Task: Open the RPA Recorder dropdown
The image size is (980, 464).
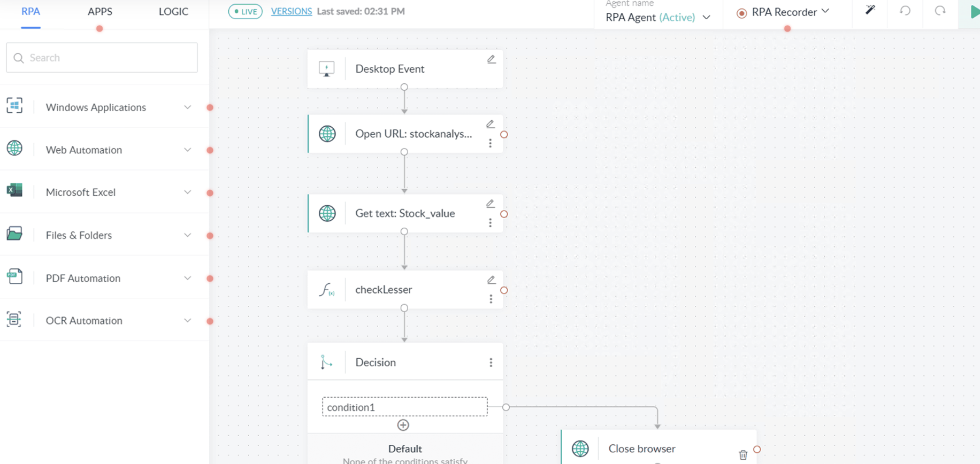Action: point(825,11)
